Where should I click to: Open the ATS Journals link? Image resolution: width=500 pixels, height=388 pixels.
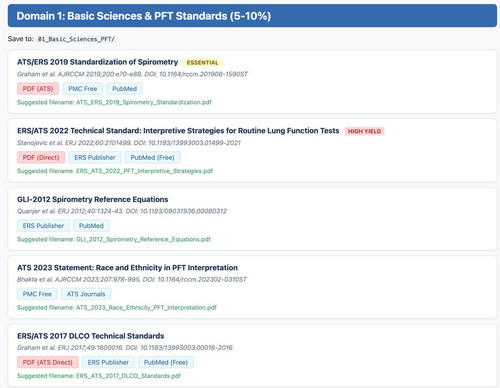86,294
